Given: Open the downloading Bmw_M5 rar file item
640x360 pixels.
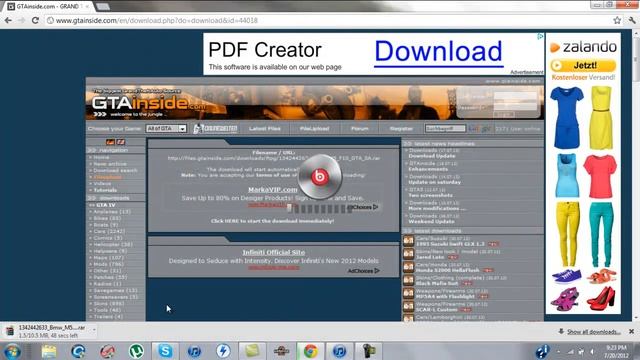Looking at the screenshot, I should 48,331.
